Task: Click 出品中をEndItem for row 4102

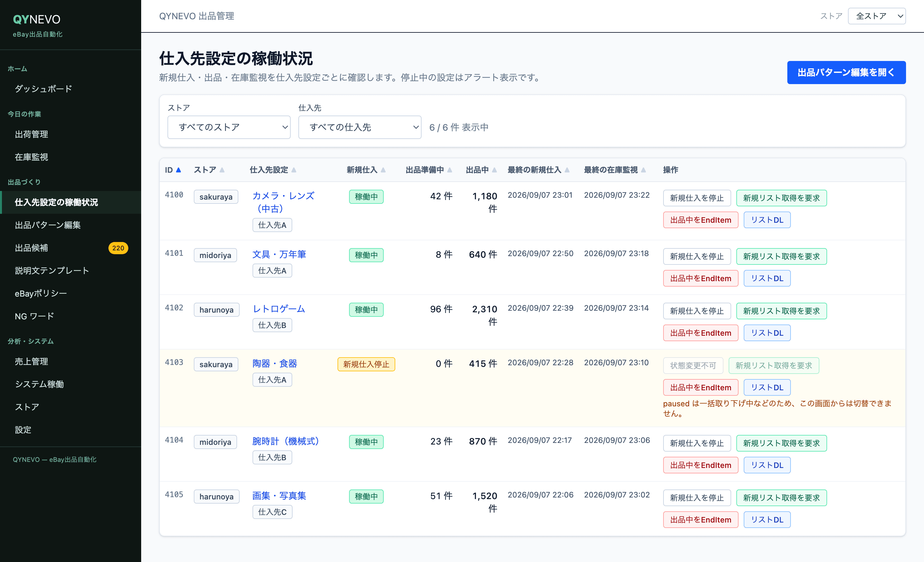Action: [700, 333]
